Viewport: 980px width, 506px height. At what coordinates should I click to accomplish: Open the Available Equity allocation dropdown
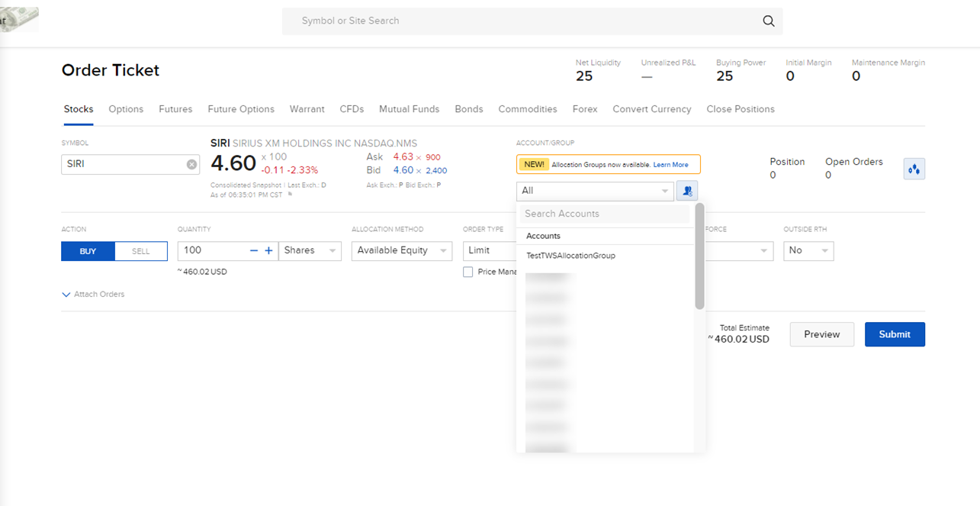pyautogui.click(x=402, y=250)
